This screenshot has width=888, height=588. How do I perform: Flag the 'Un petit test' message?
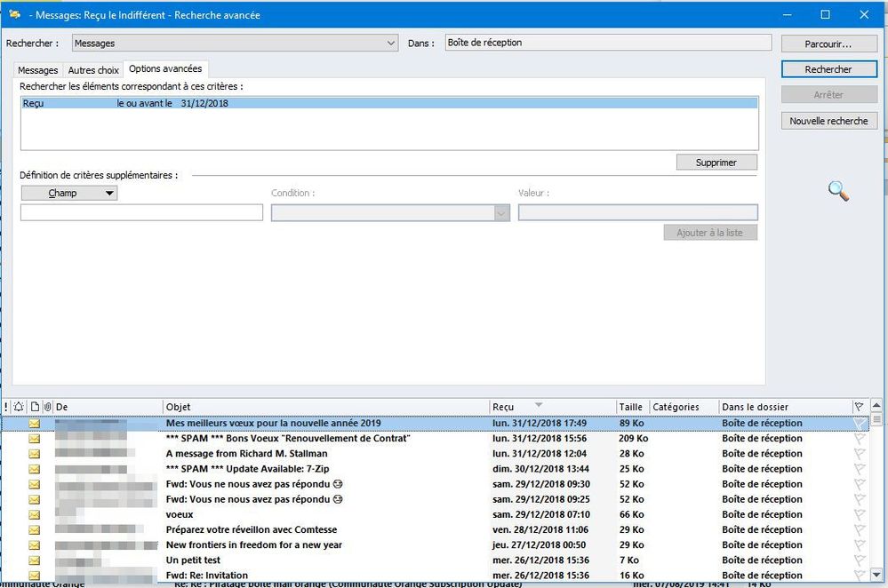859,560
